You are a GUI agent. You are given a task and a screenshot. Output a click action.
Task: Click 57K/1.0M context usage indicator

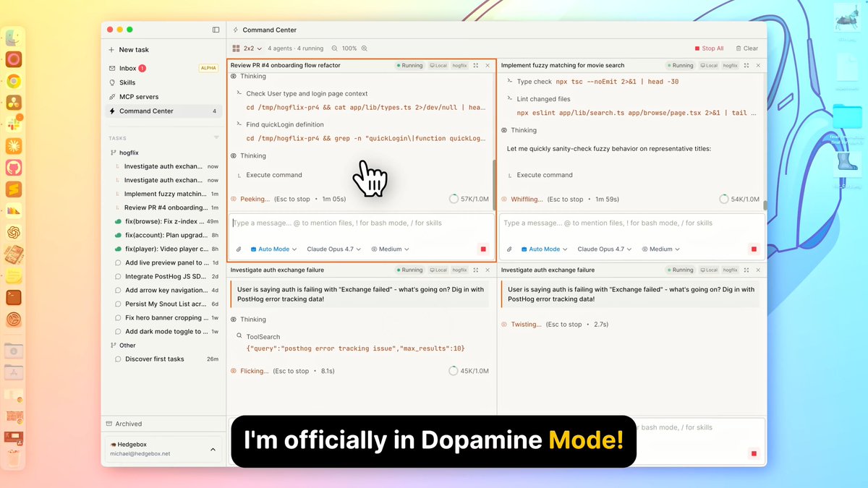coord(469,199)
